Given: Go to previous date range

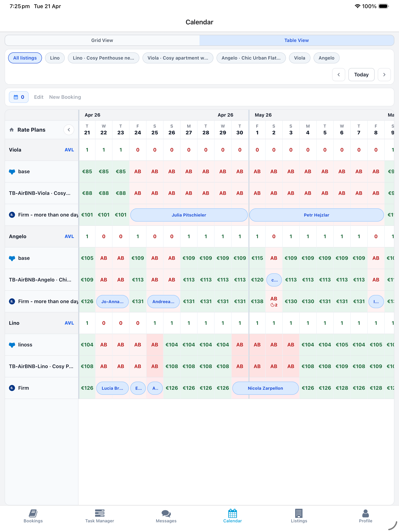Looking at the screenshot, I should pyautogui.click(x=339, y=75).
